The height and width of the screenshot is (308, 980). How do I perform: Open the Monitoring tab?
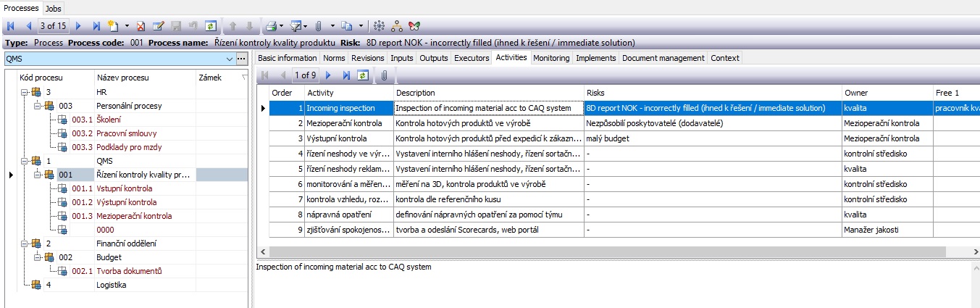[552, 58]
